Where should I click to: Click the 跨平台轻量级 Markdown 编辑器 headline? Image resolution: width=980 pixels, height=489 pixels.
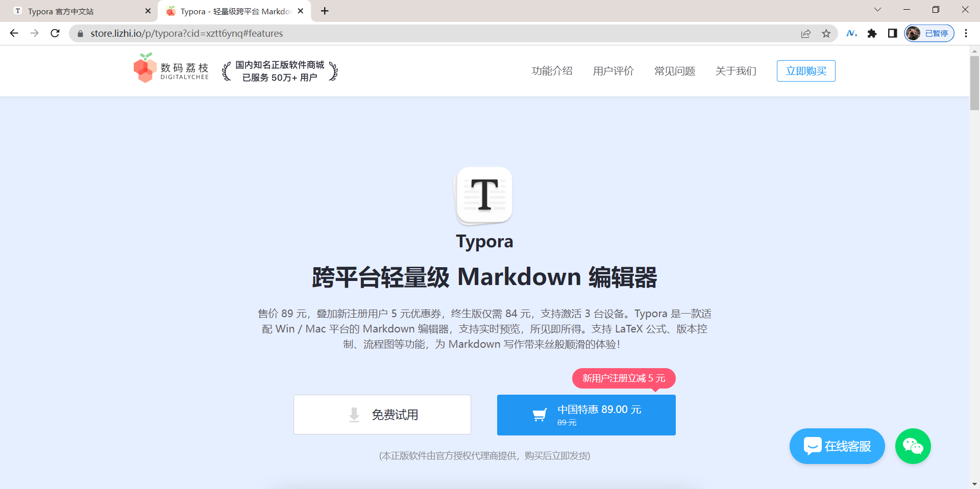(484, 277)
